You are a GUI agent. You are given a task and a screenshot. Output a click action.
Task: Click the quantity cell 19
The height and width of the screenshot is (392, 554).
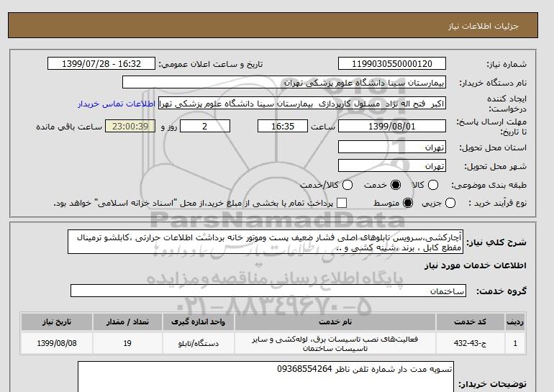(127, 343)
